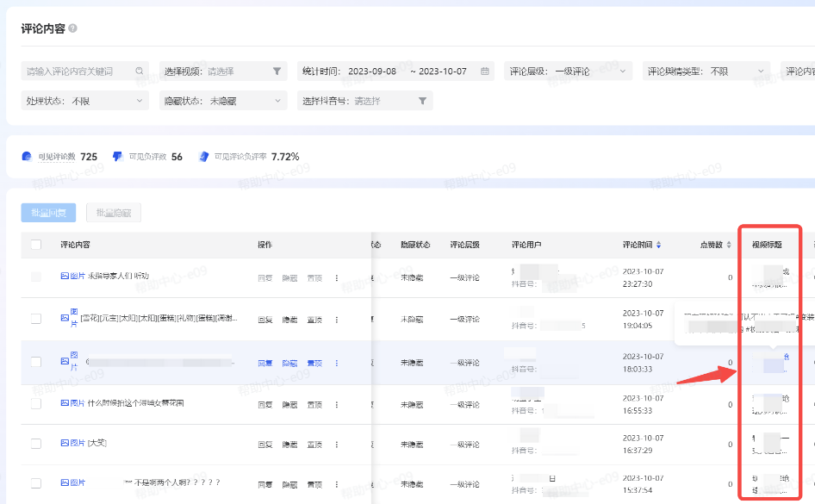Open the 选择视频 dropdown
The width and height of the screenshot is (815, 504).
[x=223, y=71]
